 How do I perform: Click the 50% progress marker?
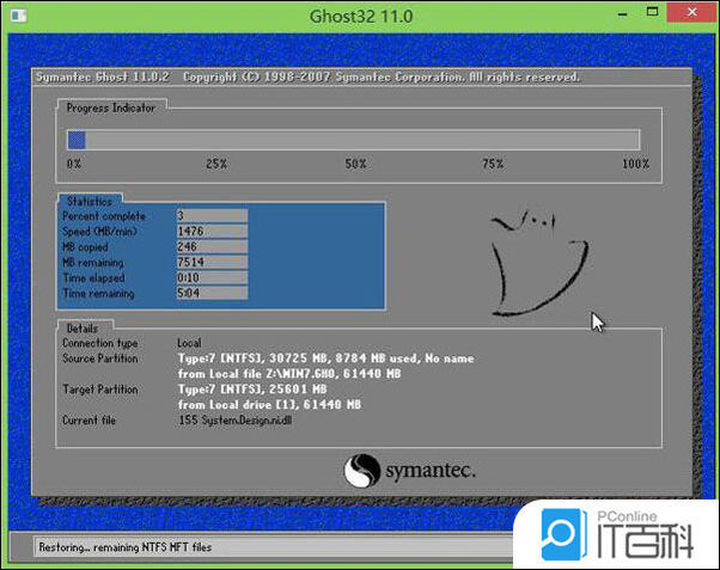click(355, 164)
